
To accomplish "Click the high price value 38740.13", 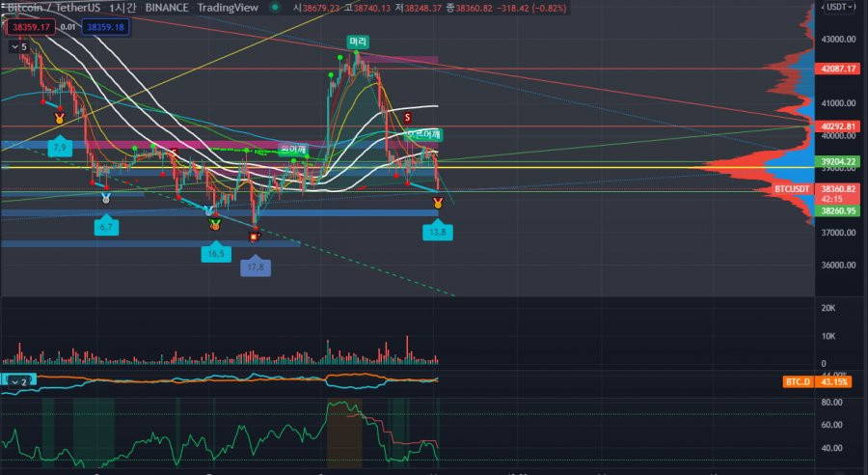I will tap(371, 8).
